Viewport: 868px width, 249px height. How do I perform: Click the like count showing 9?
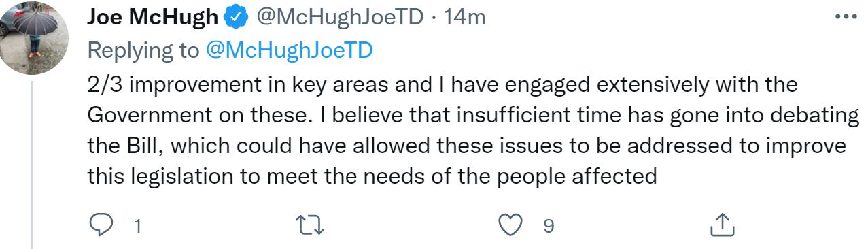pos(549,227)
